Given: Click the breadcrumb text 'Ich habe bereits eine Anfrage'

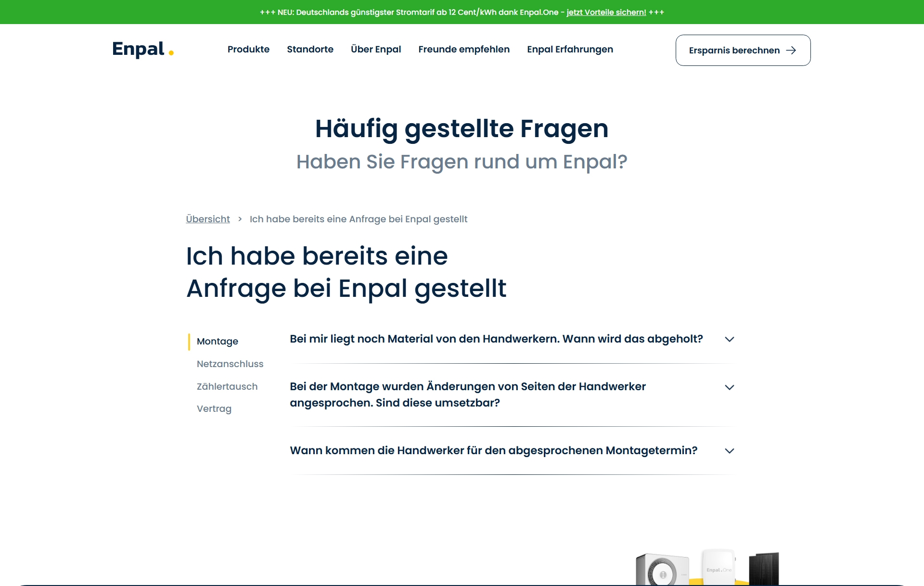Looking at the screenshot, I should pos(359,219).
